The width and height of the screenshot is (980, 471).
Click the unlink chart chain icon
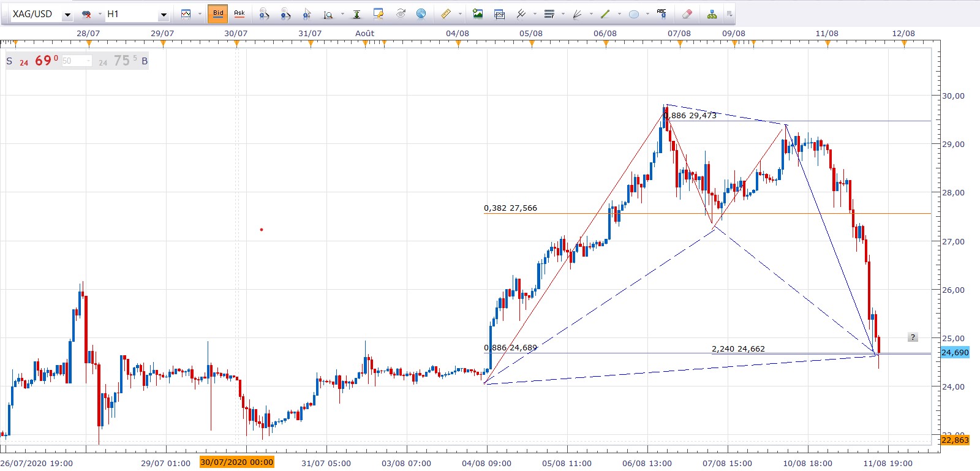tap(86, 14)
